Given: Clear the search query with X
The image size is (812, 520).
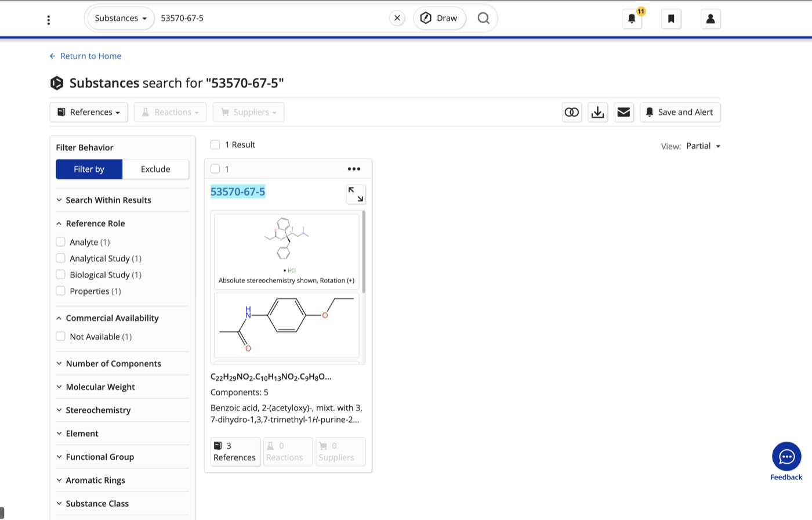Looking at the screenshot, I should tap(397, 18).
